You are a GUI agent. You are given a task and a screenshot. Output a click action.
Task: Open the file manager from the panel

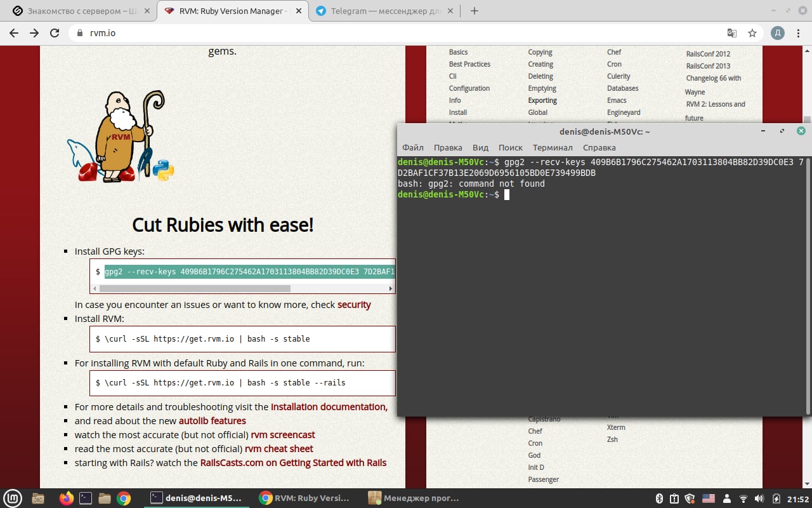click(105, 498)
